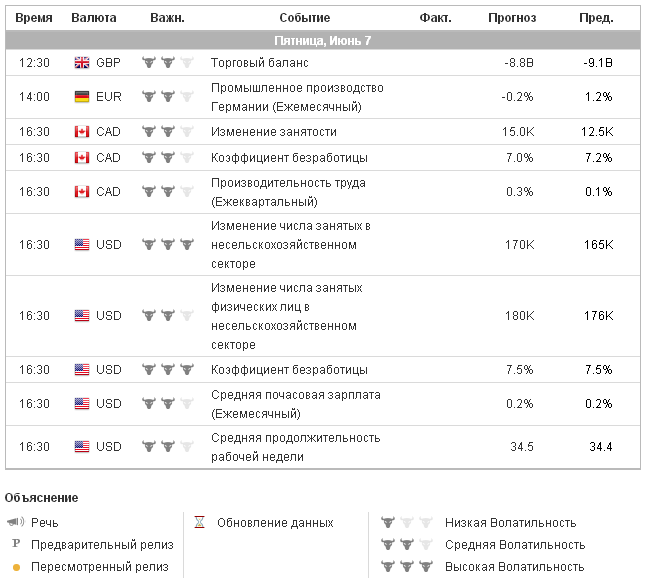Image resolution: width=649 pixels, height=584 pixels.
Task: Click the megaphone Речь legend icon
Action: click(16, 522)
